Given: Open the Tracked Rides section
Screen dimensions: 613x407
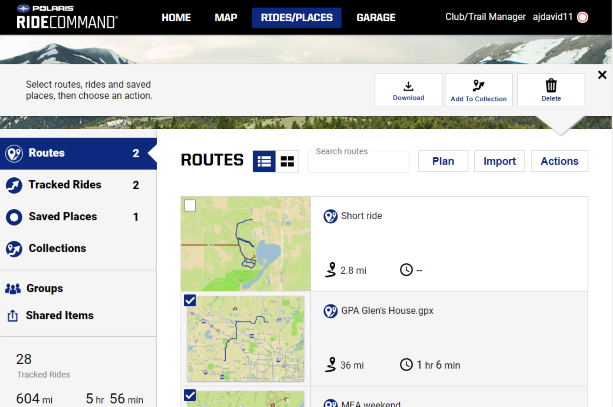Looking at the screenshot, I should (65, 185).
